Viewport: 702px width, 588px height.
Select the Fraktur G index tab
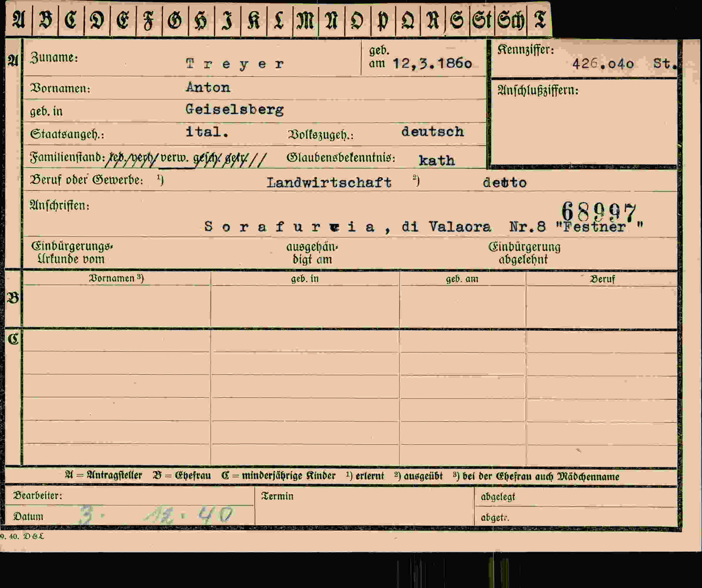pyautogui.click(x=175, y=20)
